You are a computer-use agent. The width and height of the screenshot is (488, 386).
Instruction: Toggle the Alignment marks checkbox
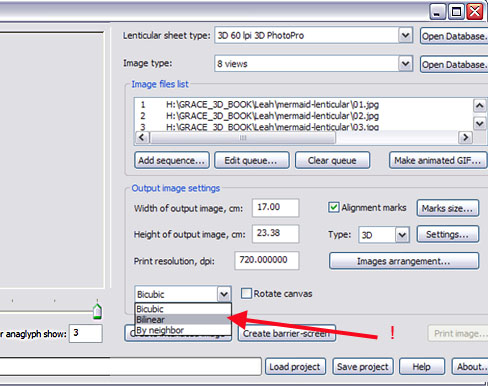(333, 207)
